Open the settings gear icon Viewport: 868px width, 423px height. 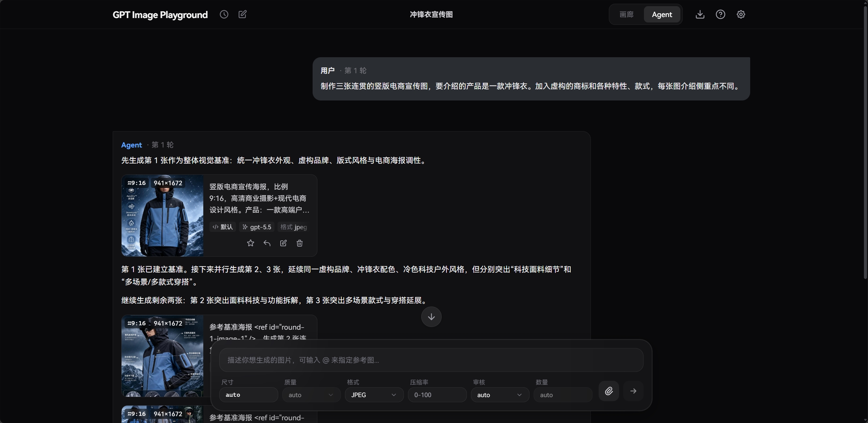point(741,14)
